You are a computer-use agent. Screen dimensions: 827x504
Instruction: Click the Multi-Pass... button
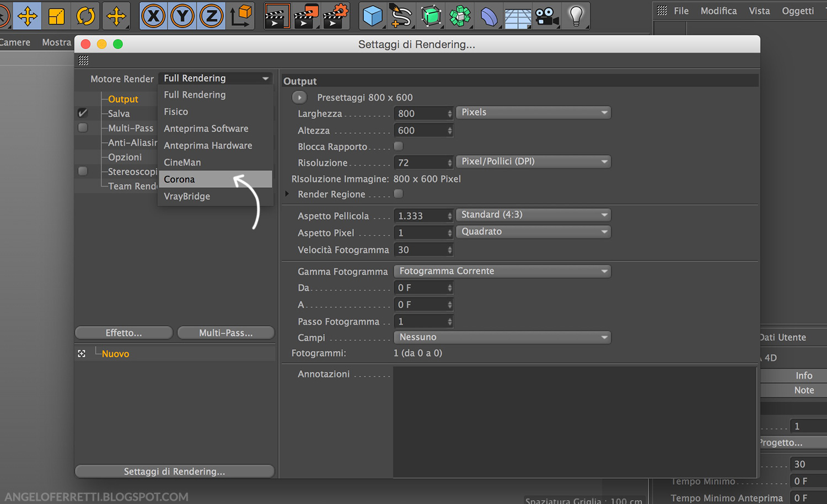[225, 333]
